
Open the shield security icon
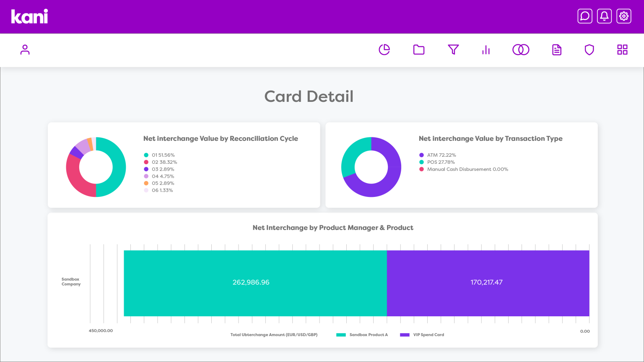589,50
